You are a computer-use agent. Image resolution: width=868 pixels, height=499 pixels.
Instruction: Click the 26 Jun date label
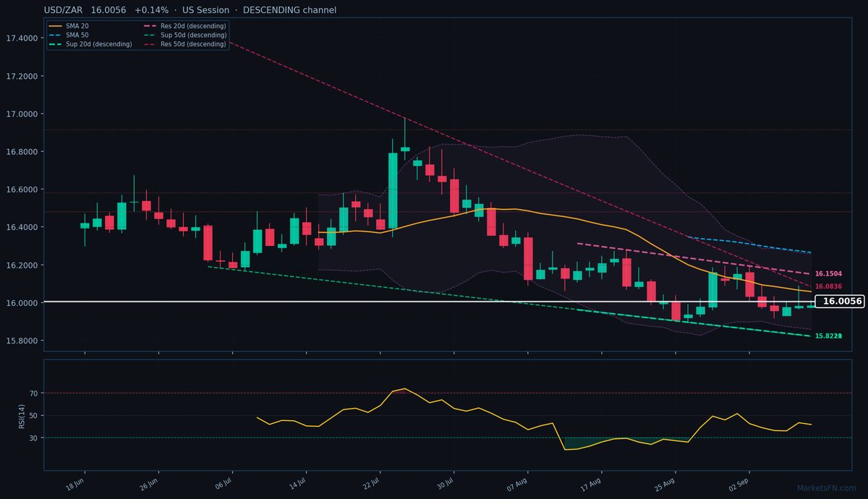(149, 485)
